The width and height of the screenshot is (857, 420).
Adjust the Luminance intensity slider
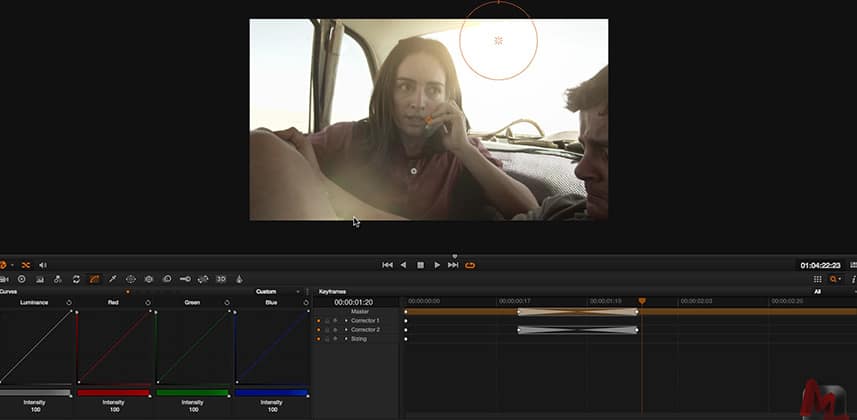coord(36,393)
